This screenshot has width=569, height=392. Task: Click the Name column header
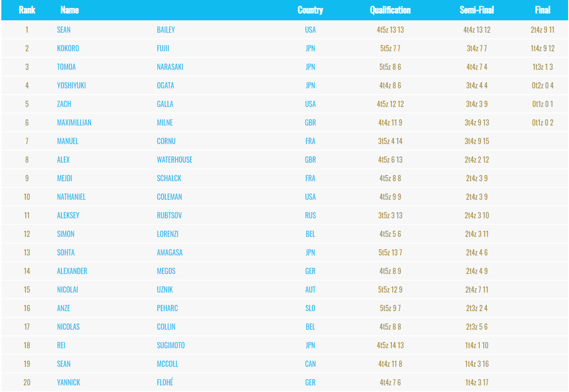[x=69, y=10]
